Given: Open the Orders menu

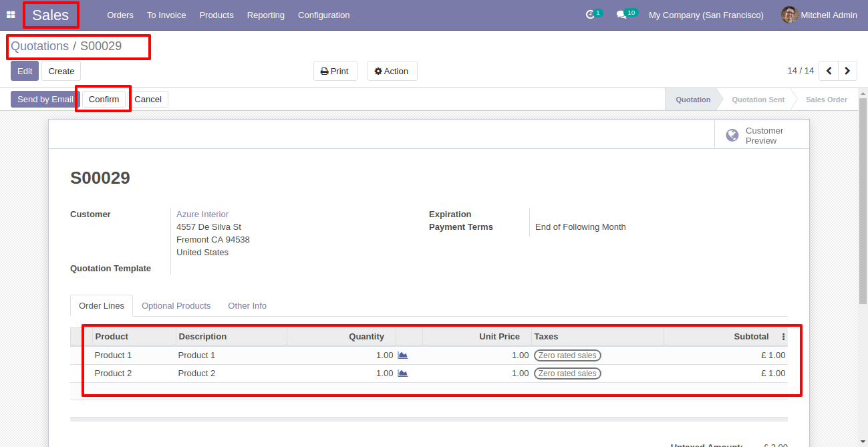Looking at the screenshot, I should [120, 15].
